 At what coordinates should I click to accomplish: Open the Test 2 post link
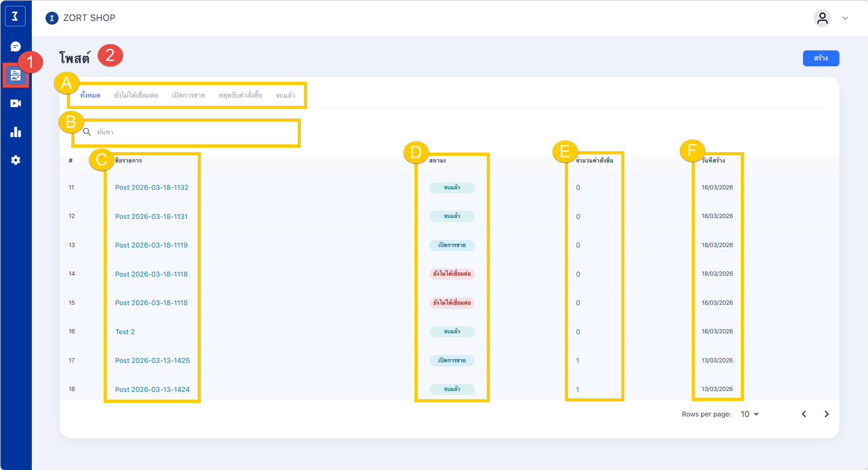point(125,332)
